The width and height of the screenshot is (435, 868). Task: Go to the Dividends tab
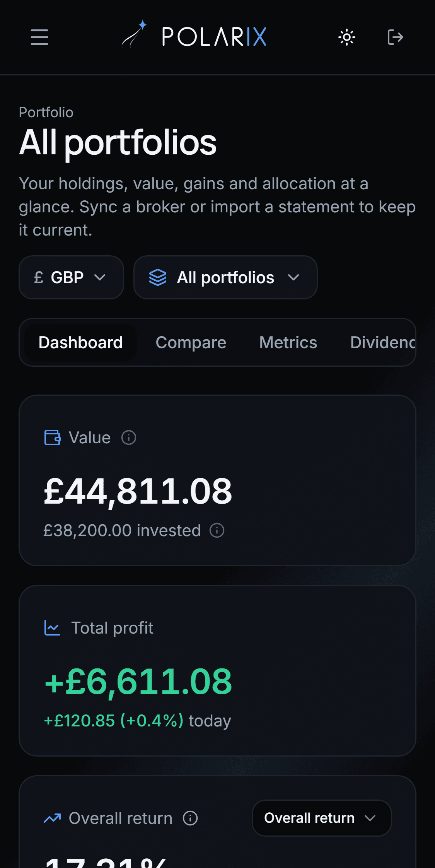[383, 342]
